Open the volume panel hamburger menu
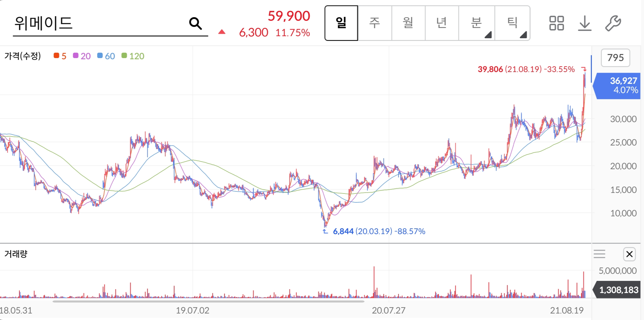The width and height of the screenshot is (644, 320). click(x=599, y=254)
